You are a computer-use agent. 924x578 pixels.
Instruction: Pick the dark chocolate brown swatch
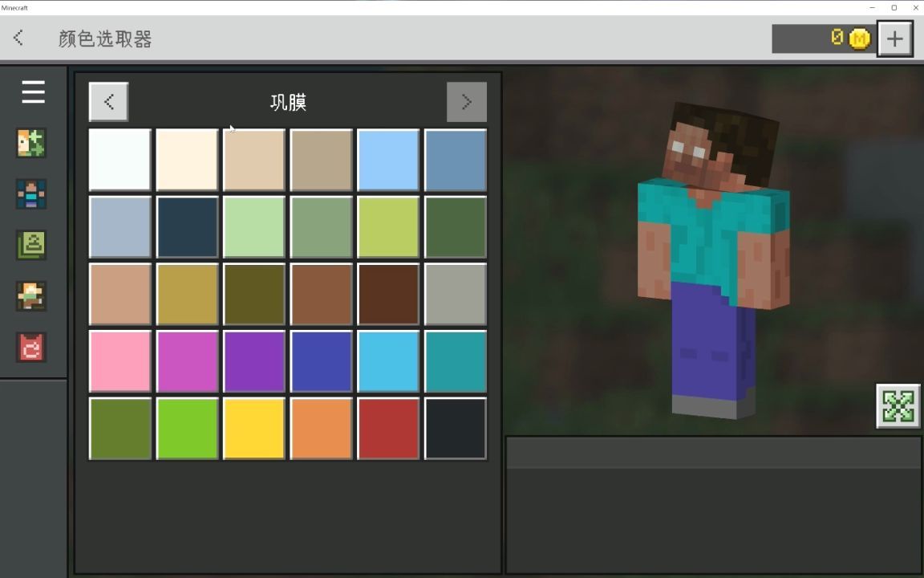click(388, 295)
